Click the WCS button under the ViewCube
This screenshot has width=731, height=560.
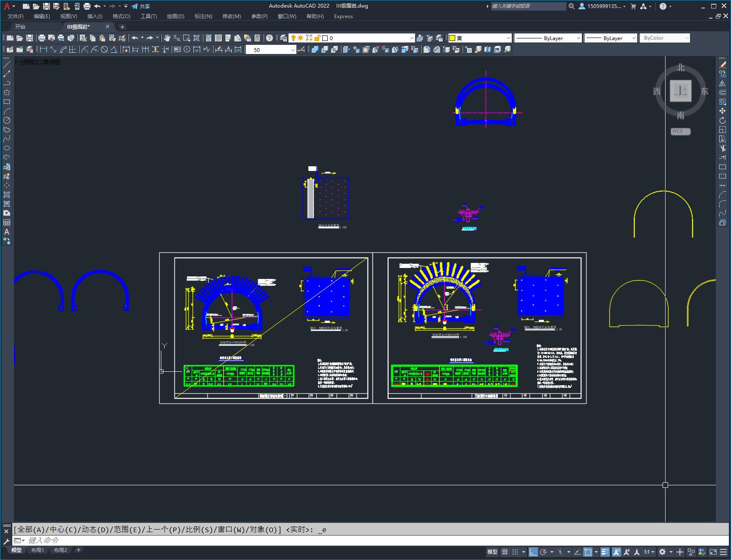(680, 131)
